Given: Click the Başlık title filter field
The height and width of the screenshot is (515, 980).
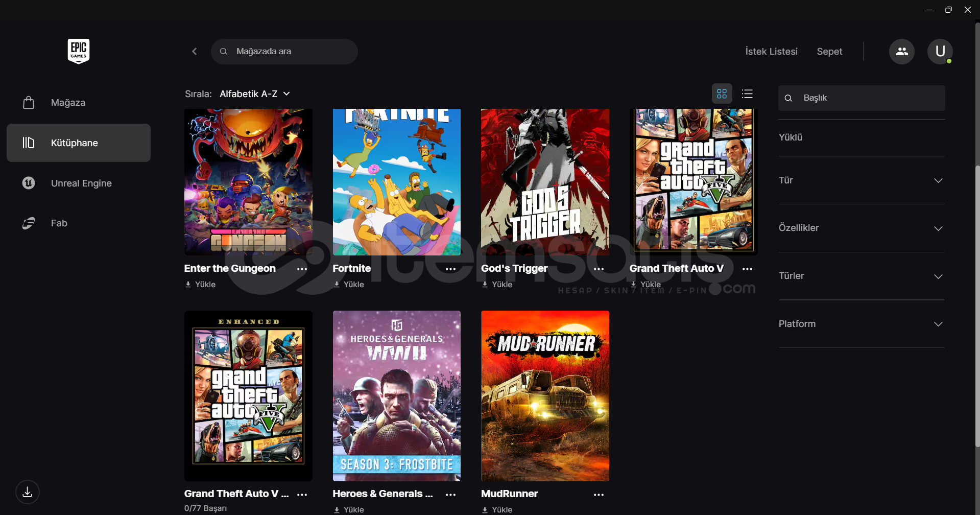Looking at the screenshot, I should (862, 98).
